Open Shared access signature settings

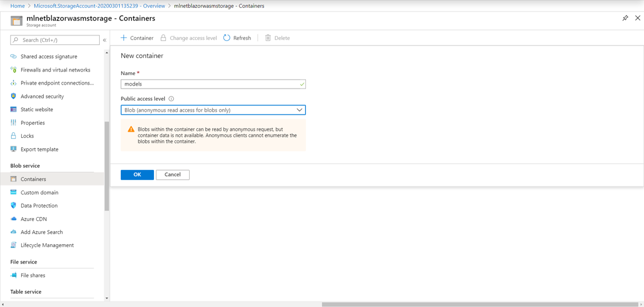(x=49, y=57)
